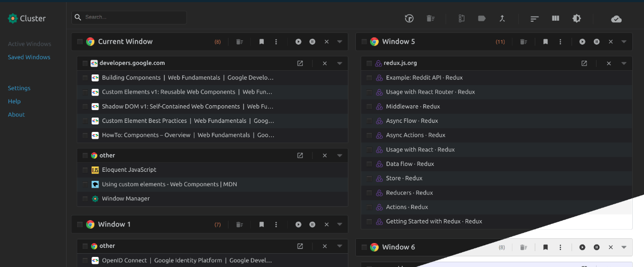Viewport: 644px width, 267px height.
Task: Click the restore history icon in toolbar
Action: (409, 19)
